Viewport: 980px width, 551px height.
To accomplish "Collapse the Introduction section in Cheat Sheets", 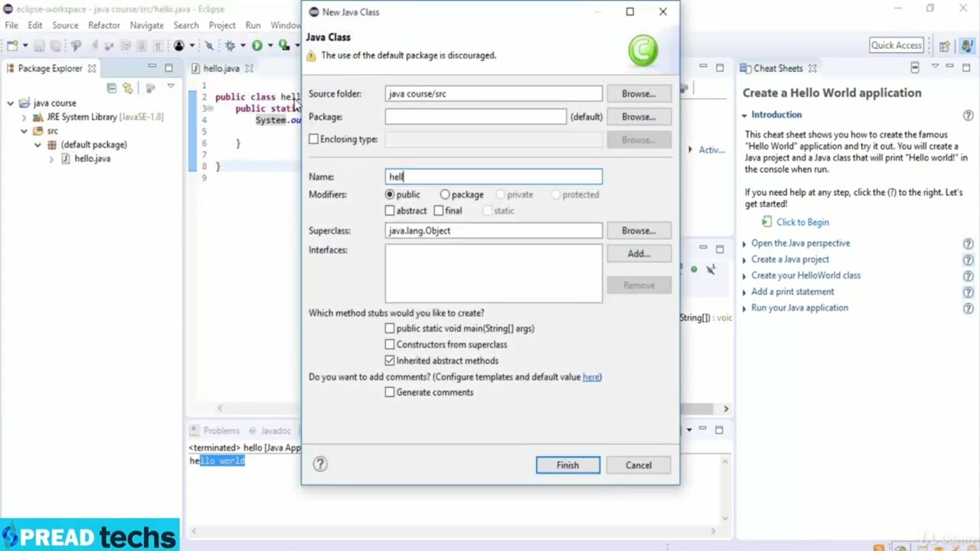I will coord(744,115).
